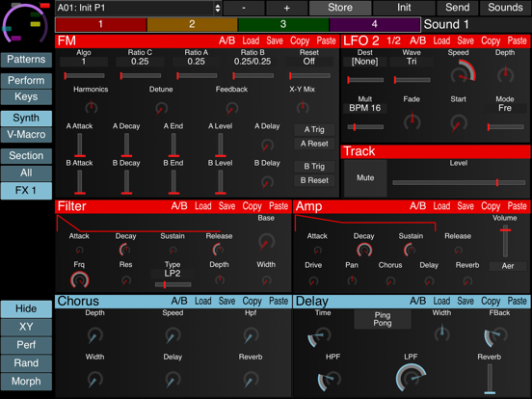Click the Chorus Depth knob
The width and height of the screenshot is (532, 399).
95,335
